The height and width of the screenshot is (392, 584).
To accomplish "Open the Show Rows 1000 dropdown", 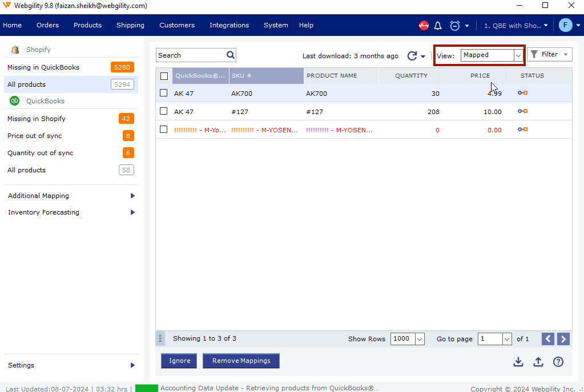I will 408,339.
